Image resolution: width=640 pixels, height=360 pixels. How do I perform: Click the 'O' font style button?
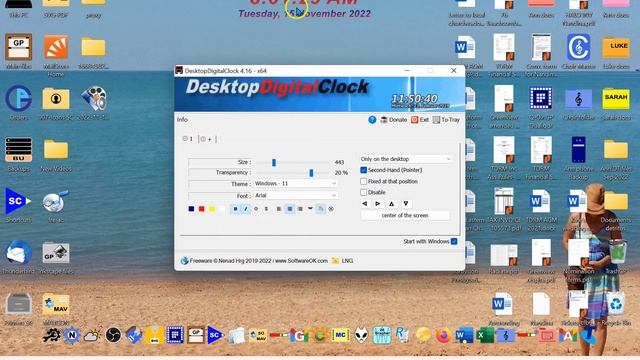[x=256, y=209]
